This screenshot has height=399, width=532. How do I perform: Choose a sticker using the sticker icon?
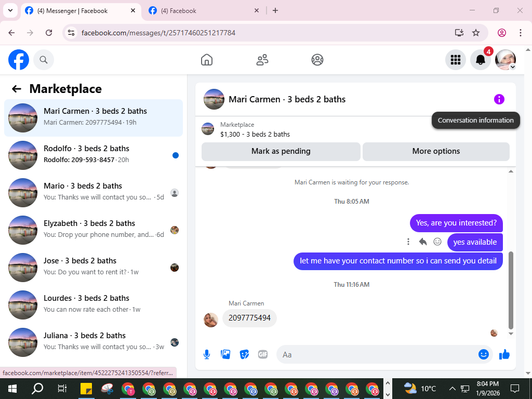click(x=244, y=354)
